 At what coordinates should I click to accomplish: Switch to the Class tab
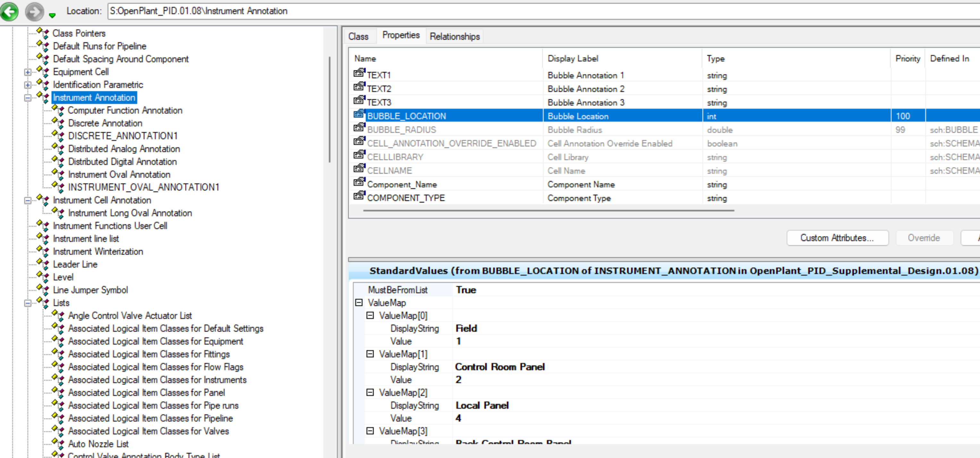(x=358, y=37)
